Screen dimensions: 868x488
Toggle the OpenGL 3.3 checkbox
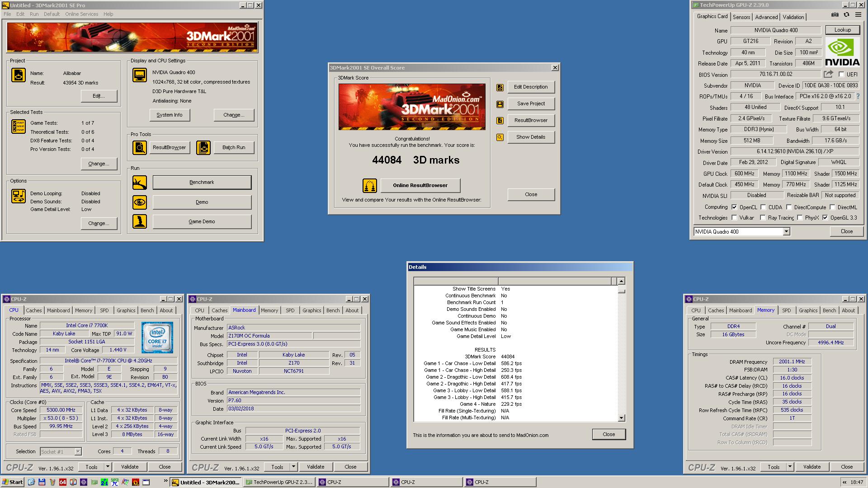tap(825, 217)
